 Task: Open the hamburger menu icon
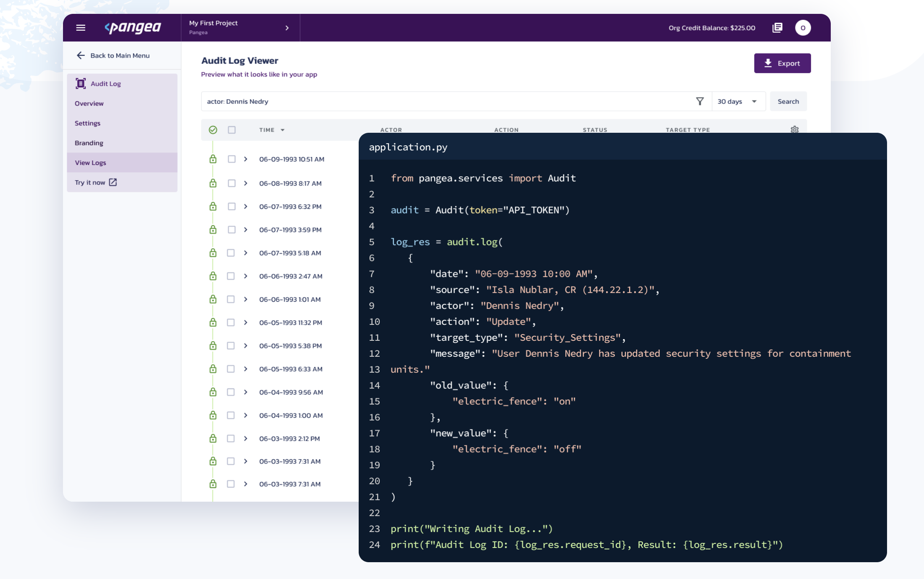point(81,28)
